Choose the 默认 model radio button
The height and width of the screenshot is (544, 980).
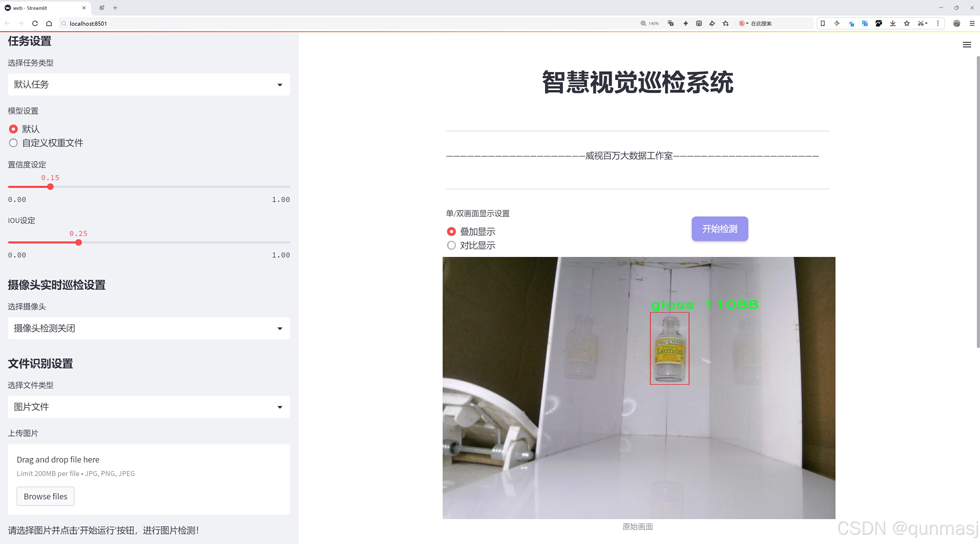coord(13,129)
